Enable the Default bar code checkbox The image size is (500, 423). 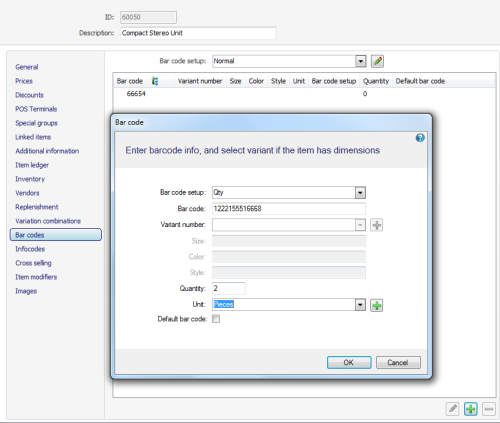[216, 319]
